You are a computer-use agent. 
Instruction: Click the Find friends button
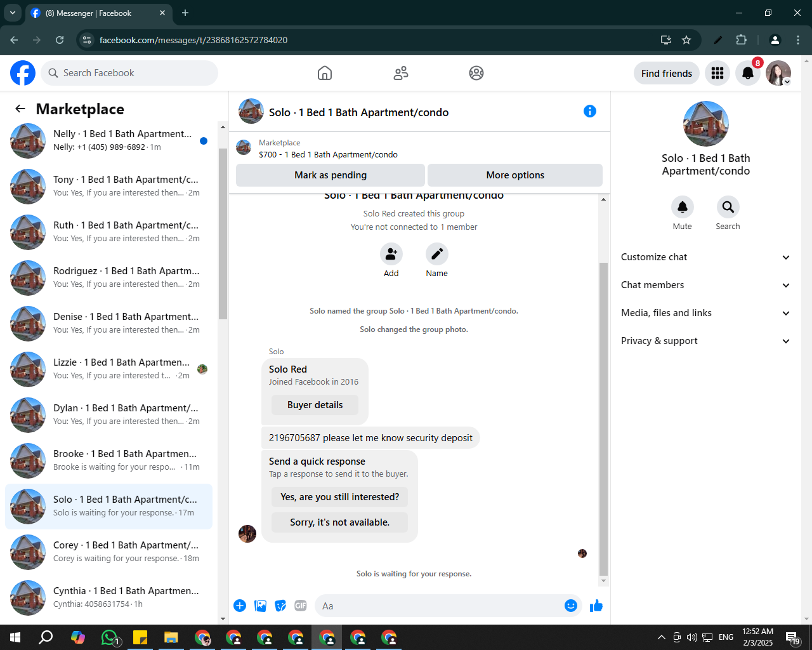click(667, 73)
